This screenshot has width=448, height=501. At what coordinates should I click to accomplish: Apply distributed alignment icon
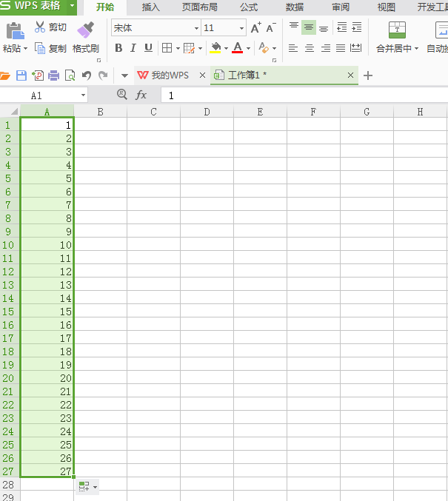tap(355, 48)
